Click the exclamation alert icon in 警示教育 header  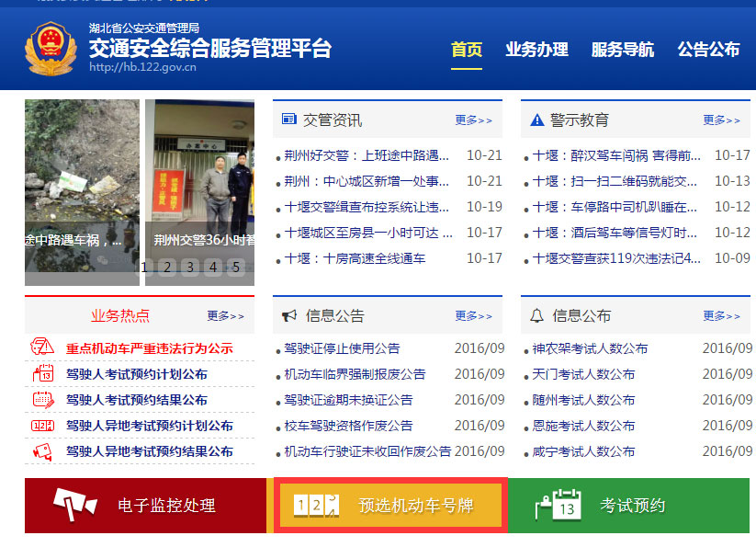536,119
